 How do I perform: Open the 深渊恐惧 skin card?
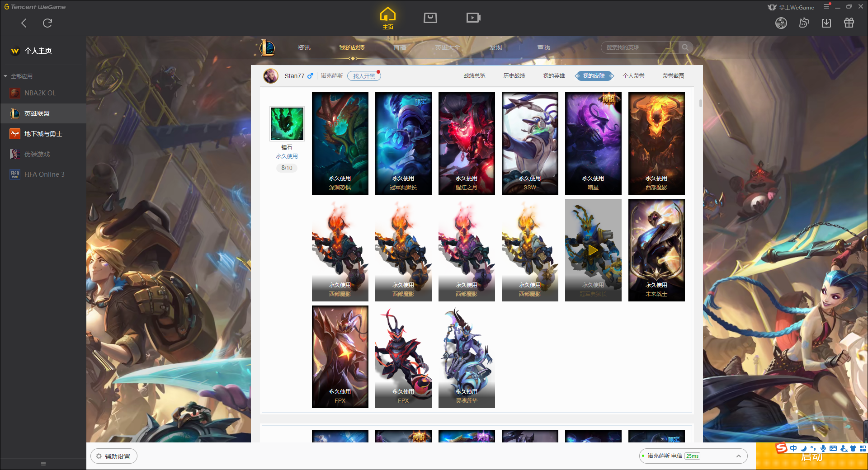[x=340, y=143]
